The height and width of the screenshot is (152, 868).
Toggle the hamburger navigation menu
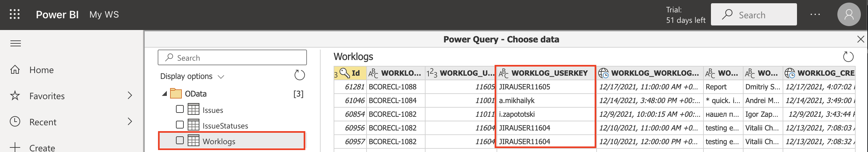click(16, 43)
